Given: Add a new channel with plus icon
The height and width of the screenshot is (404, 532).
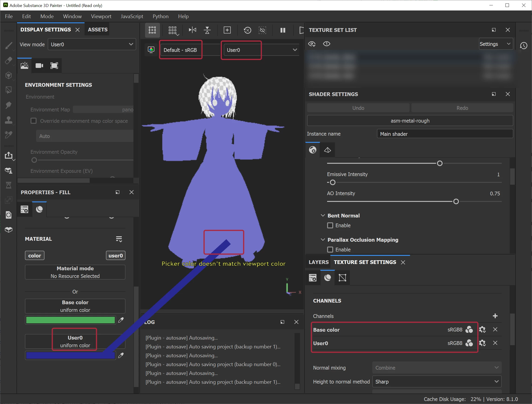Looking at the screenshot, I should (495, 316).
